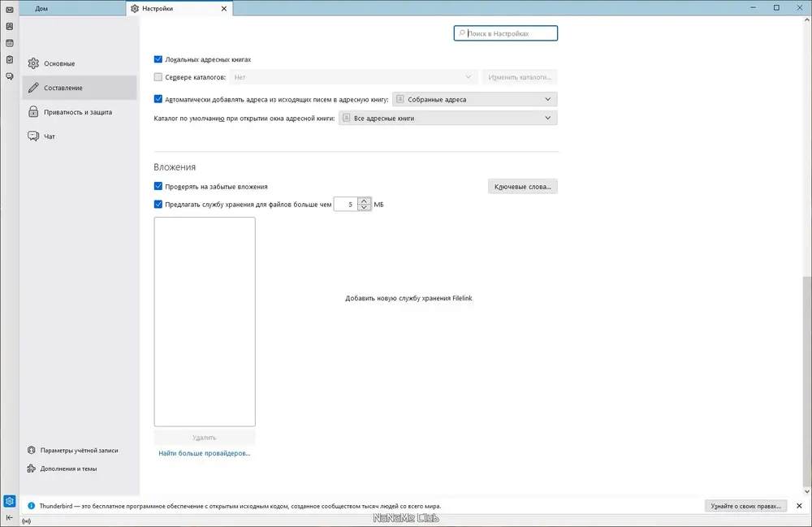Image resolution: width=812 pixels, height=527 pixels.
Task: Decrease the file size spinner value
Action: pyautogui.click(x=364, y=207)
